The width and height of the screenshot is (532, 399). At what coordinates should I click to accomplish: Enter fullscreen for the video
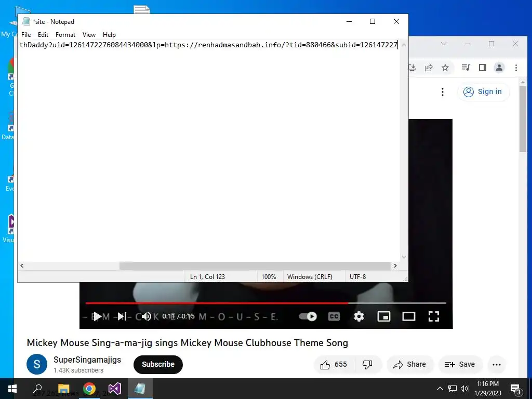[x=434, y=316]
